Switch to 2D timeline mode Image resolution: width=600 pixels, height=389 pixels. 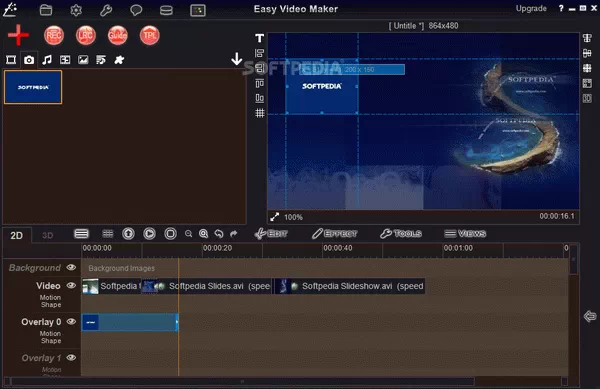tap(16, 235)
